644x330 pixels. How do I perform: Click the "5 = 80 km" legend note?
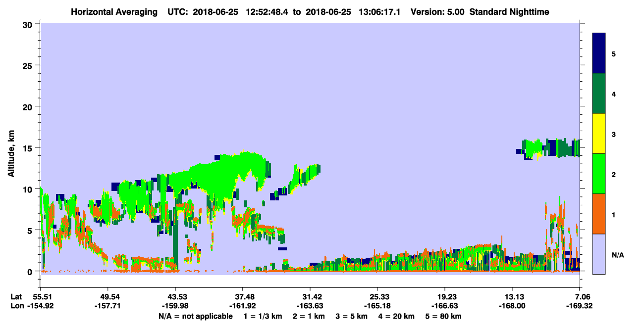coord(444,316)
